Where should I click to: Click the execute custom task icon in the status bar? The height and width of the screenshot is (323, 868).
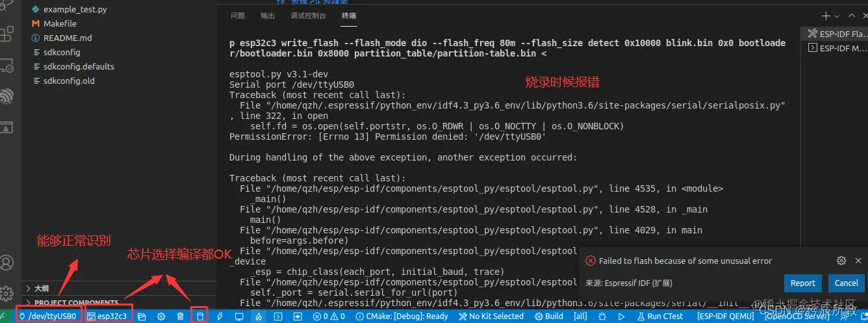coord(298,317)
